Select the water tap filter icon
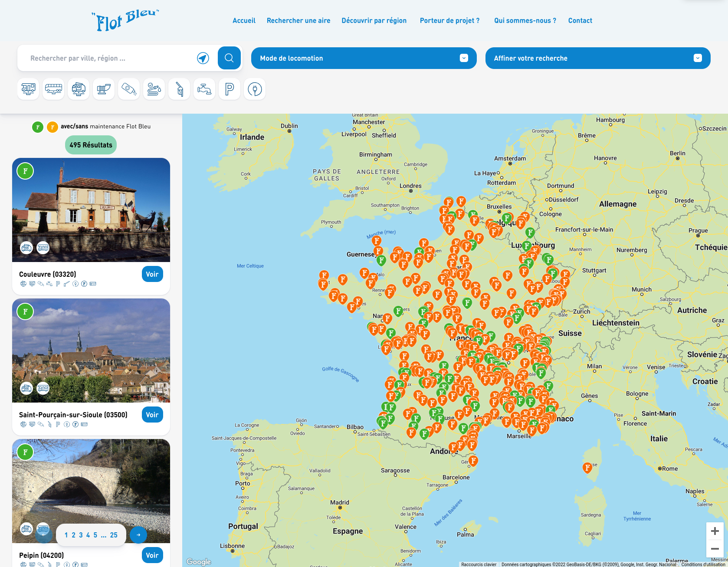Viewport: 728px width, 567px height. coord(204,89)
